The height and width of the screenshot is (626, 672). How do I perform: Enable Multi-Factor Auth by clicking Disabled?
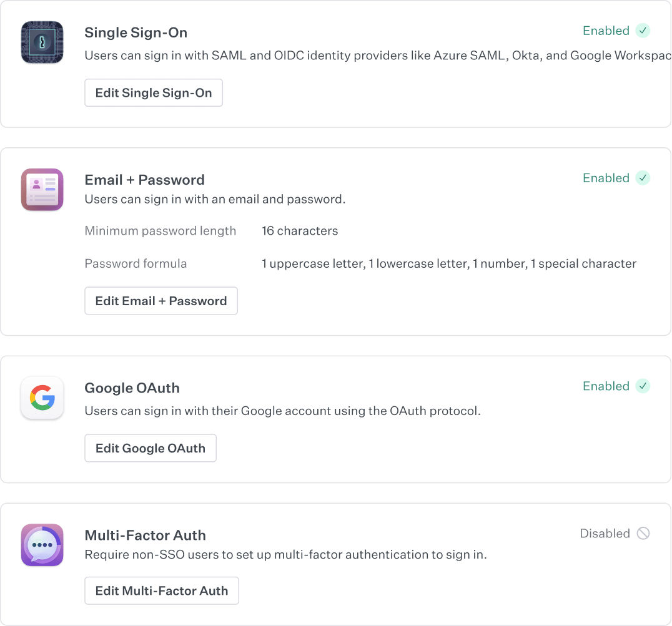(x=605, y=533)
